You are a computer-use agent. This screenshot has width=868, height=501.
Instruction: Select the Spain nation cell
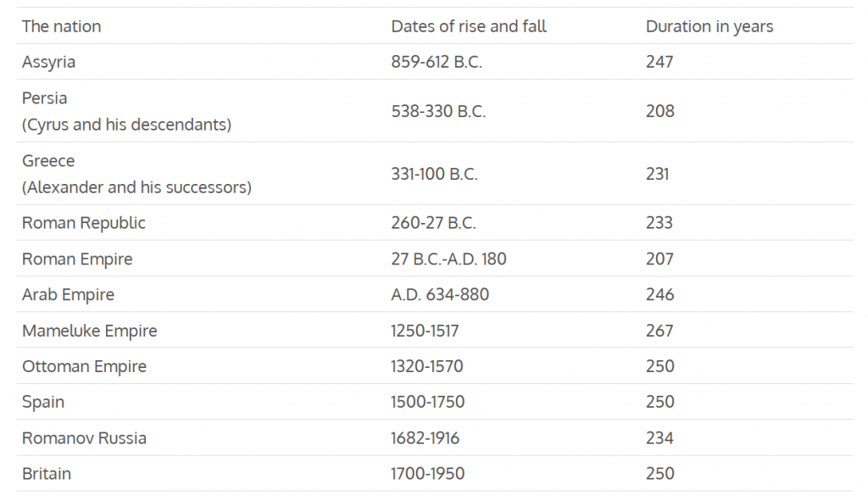click(43, 402)
